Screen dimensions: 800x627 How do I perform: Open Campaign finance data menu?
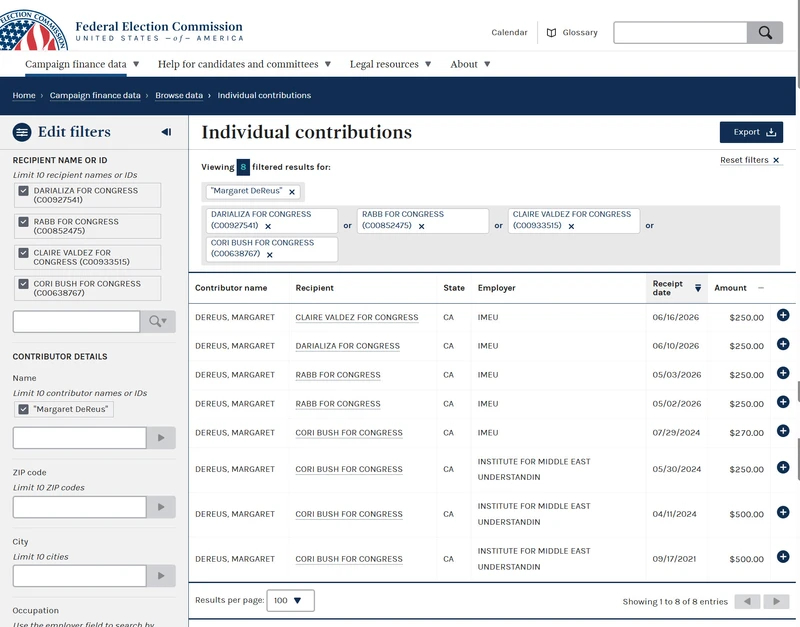pos(82,64)
